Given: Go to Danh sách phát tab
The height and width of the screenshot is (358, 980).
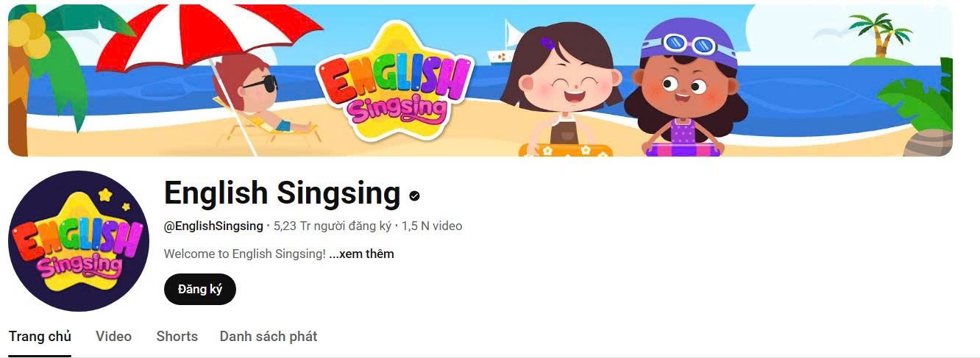Looking at the screenshot, I should [269, 337].
